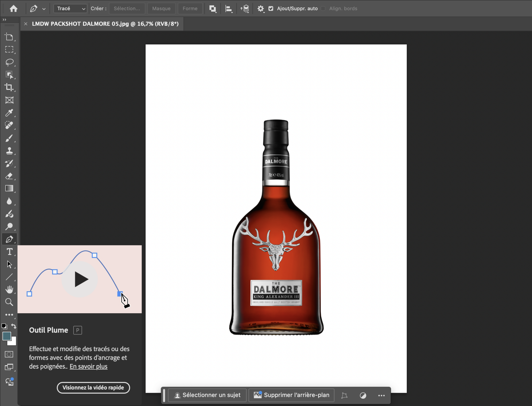Click the Sélectionner un sujet button
Screen dimensions: 532x406
(207, 395)
